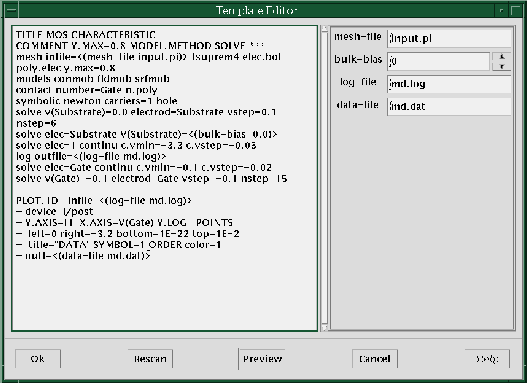Click the solve elec=Gate continu line
This screenshot has height=383, width=527.
(x=144, y=167)
